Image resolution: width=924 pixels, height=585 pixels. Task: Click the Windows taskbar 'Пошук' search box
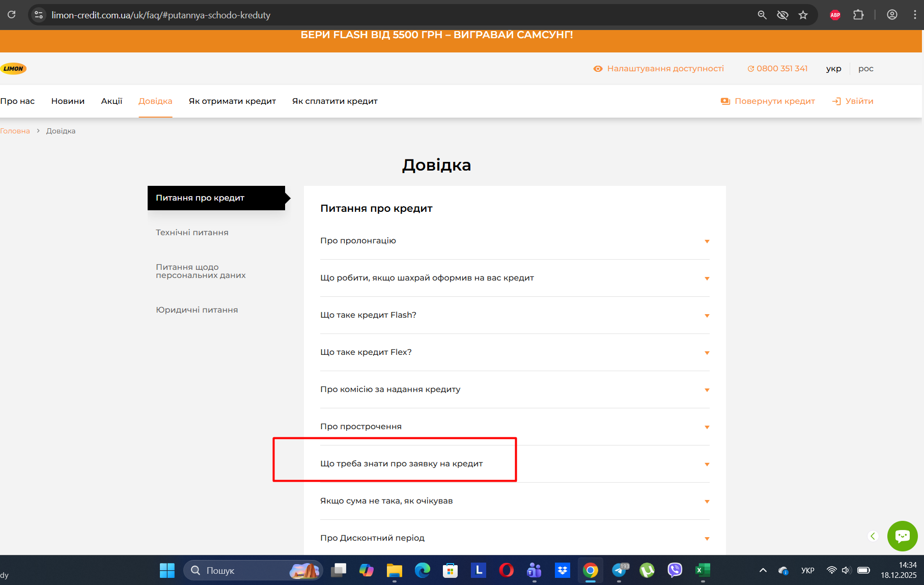[253, 570]
